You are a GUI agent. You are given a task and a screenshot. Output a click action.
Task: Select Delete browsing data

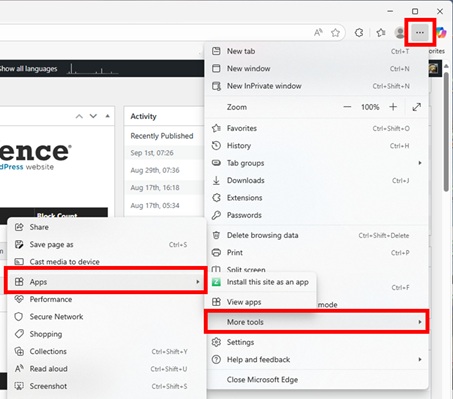[x=316, y=235]
